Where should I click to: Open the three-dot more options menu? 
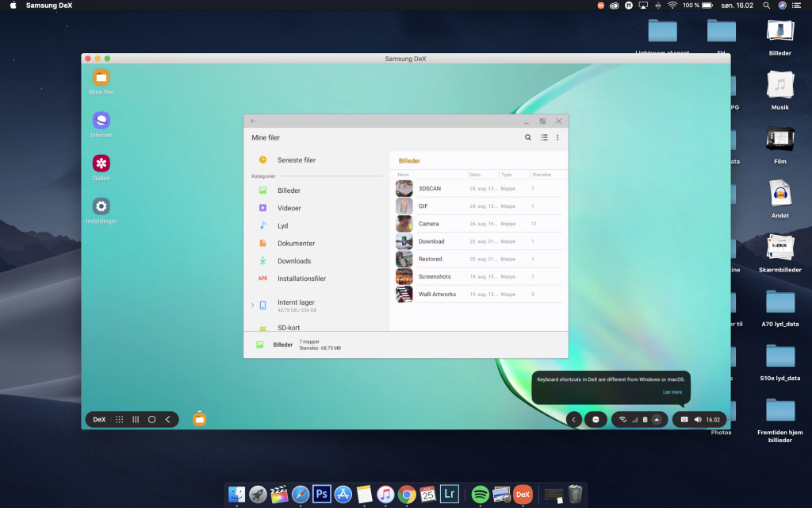pyautogui.click(x=557, y=137)
